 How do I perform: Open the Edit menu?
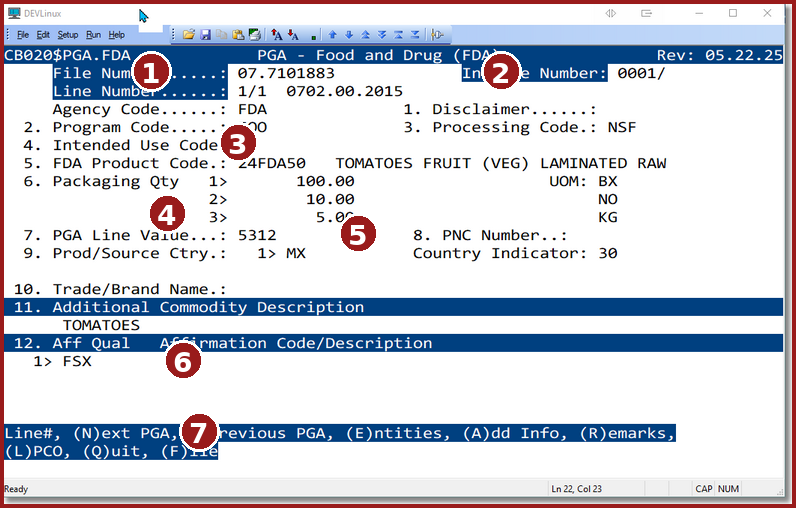coord(43,34)
